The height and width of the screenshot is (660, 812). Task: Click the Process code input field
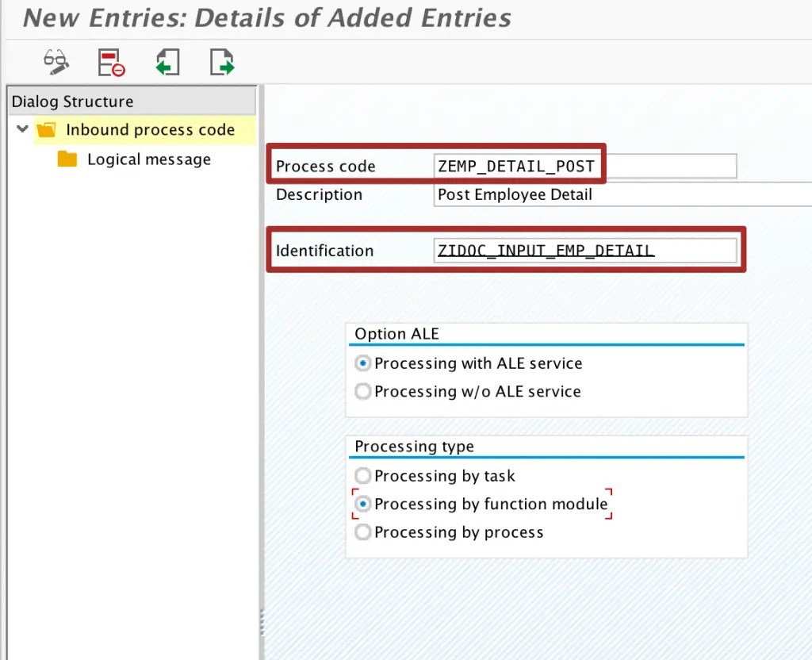[518, 166]
